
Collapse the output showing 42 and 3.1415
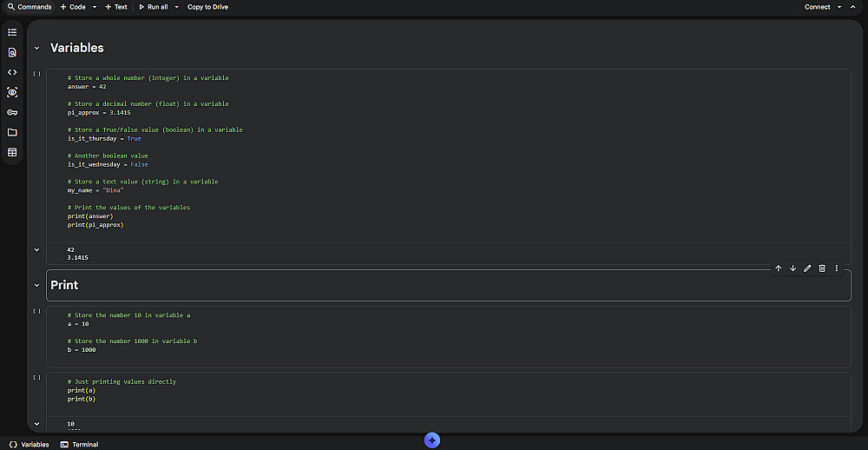point(36,250)
